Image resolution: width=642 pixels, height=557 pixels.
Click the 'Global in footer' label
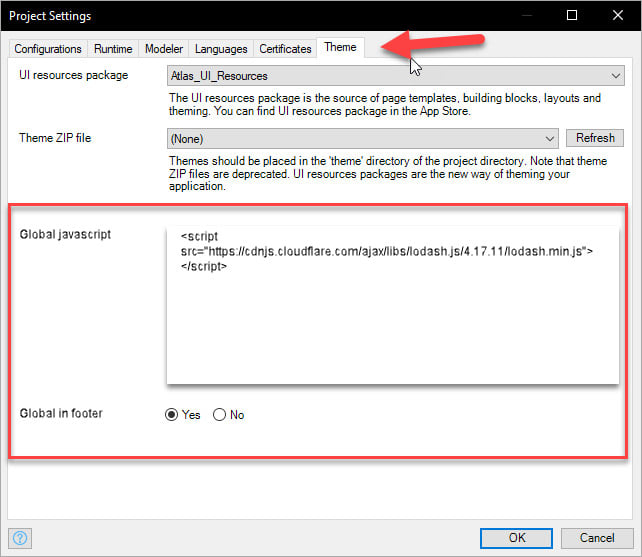pos(61,413)
